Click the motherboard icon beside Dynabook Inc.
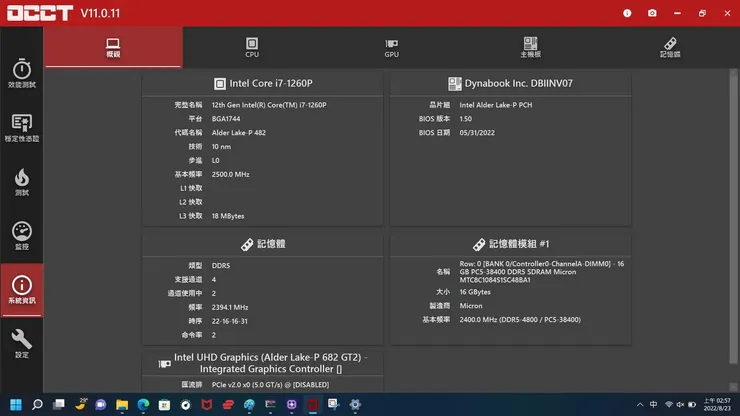The width and height of the screenshot is (740, 416). 454,84
